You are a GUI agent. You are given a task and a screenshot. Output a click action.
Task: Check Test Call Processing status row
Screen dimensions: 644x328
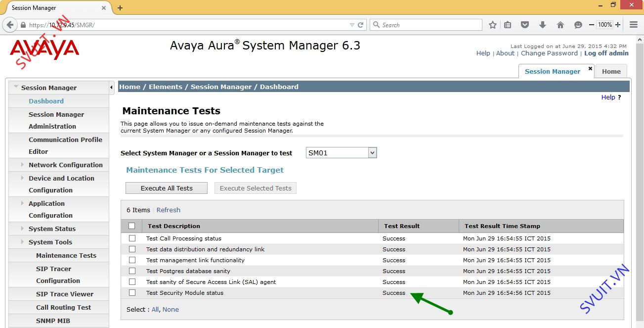132,238
